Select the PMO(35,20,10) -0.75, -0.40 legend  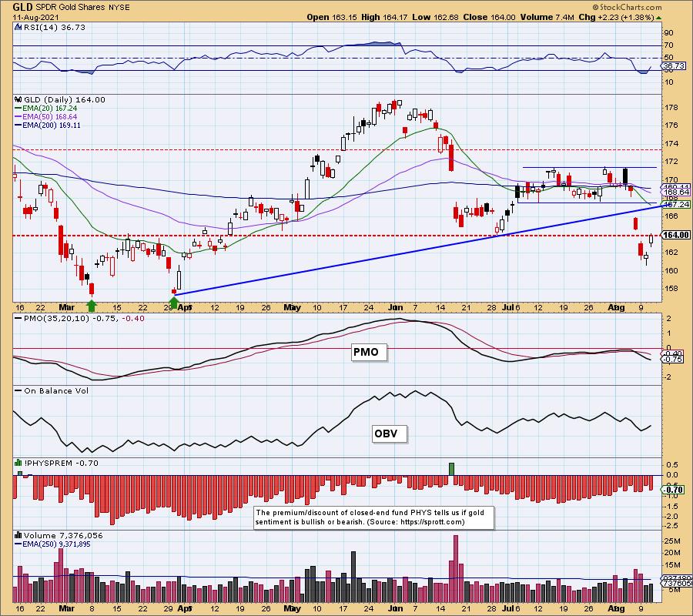[79, 318]
